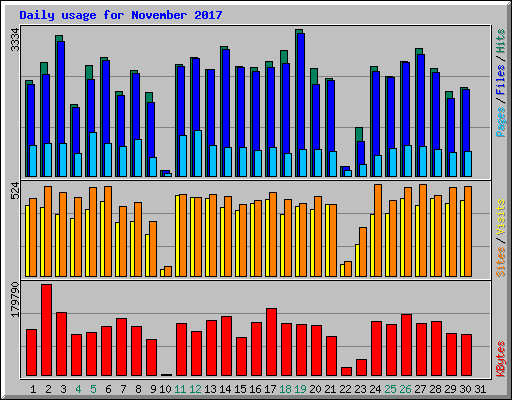Click day label 9 on x-axis
The height and width of the screenshot is (400, 512).
point(153,389)
